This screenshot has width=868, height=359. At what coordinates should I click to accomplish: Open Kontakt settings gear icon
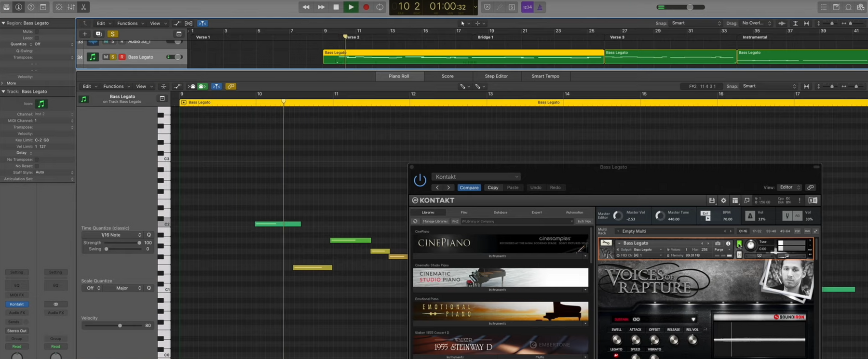[723, 200]
